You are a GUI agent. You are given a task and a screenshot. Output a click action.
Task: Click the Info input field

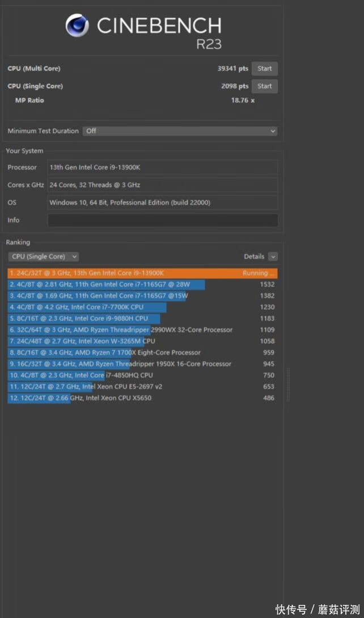pyautogui.click(x=163, y=220)
